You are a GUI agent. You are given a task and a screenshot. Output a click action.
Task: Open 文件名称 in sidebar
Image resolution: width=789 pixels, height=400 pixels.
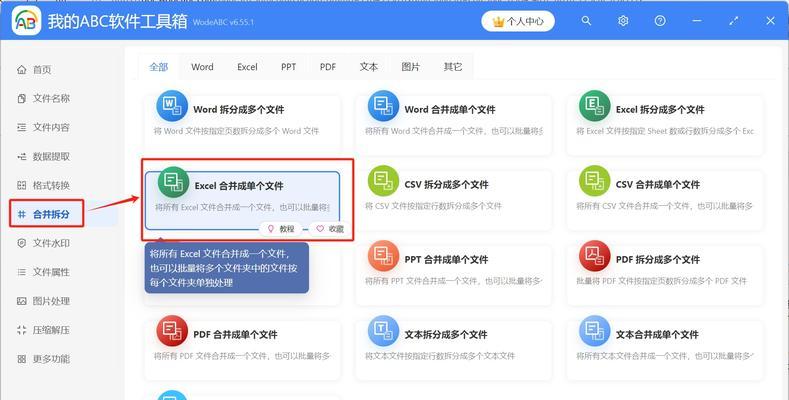[51, 99]
